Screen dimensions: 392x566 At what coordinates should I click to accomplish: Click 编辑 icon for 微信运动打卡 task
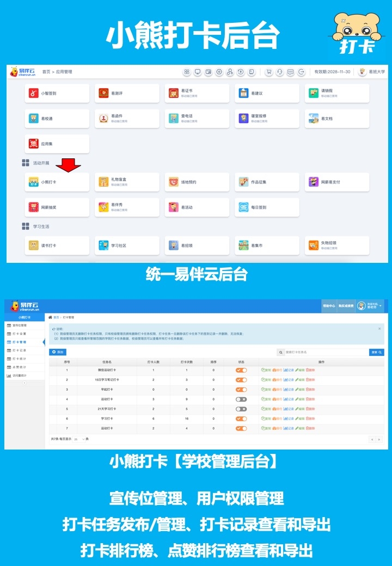(x=300, y=370)
